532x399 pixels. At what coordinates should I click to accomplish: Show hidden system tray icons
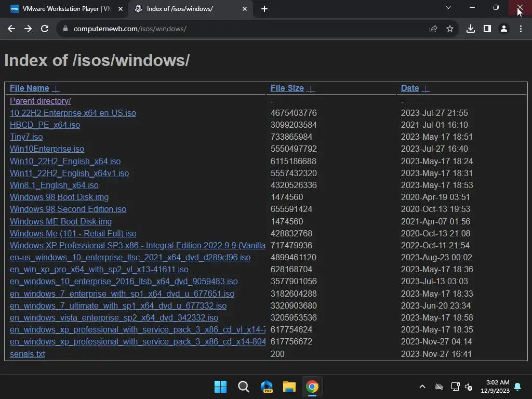click(422, 387)
